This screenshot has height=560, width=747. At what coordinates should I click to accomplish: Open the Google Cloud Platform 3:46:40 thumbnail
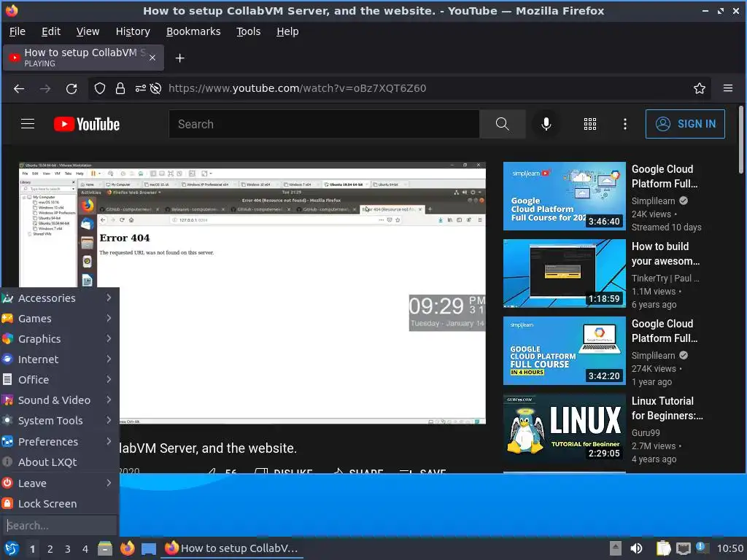point(564,196)
